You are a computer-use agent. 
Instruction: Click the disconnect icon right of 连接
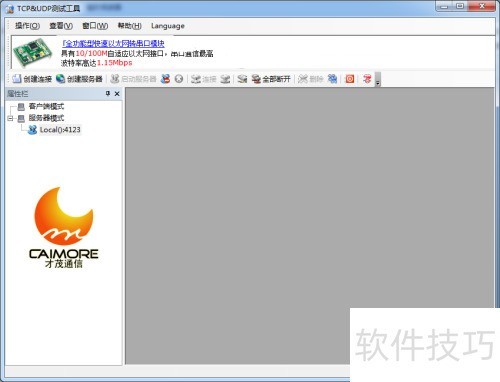[226, 79]
